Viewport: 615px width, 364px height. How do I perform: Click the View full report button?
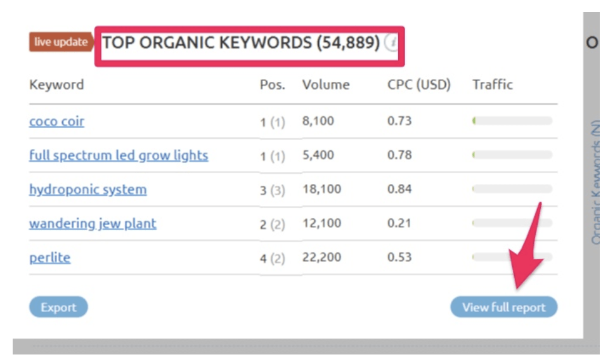[503, 308]
